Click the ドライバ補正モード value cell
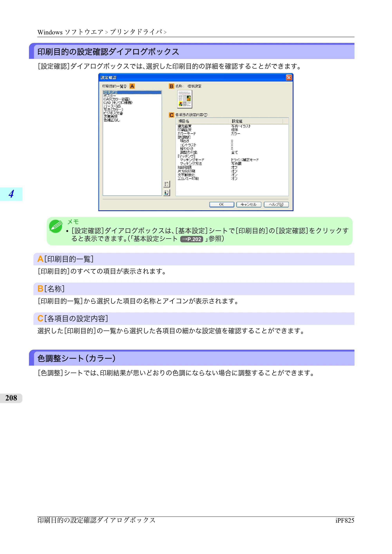Viewport: 392px width, 554px height. 244,160
